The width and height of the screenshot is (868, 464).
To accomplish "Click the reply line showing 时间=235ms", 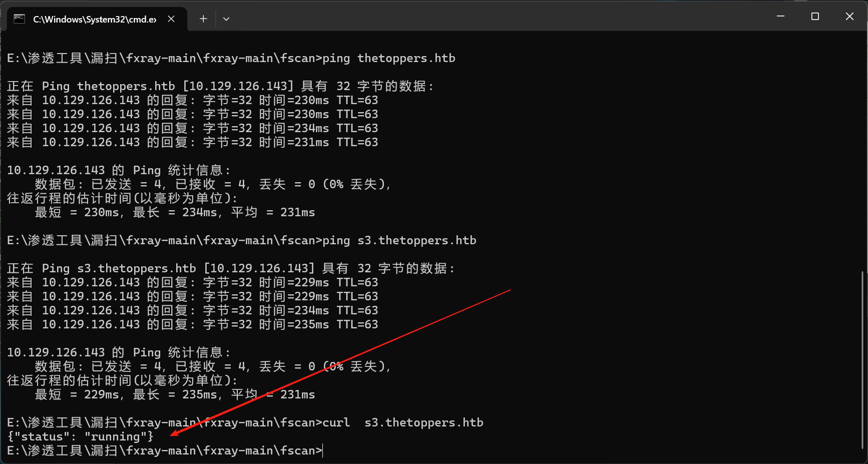I will pyautogui.click(x=192, y=324).
